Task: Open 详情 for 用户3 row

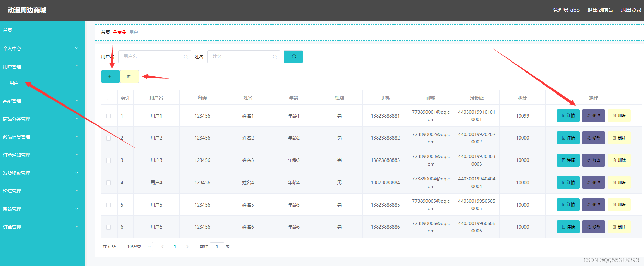Action: point(568,160)
